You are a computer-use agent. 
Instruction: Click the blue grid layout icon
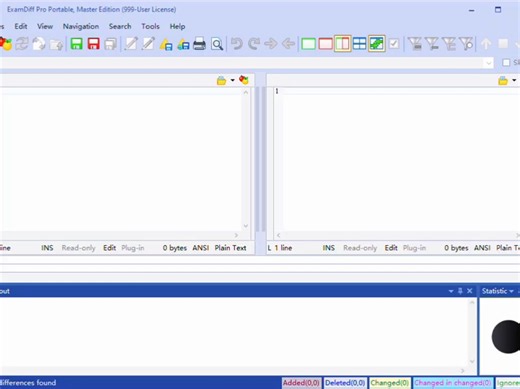tap(359, 44)
